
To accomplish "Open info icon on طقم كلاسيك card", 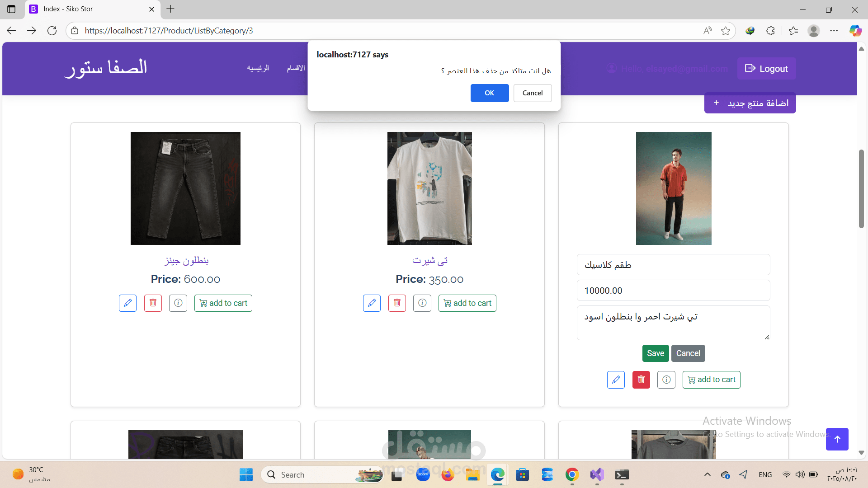I will [x=666, y=380].
